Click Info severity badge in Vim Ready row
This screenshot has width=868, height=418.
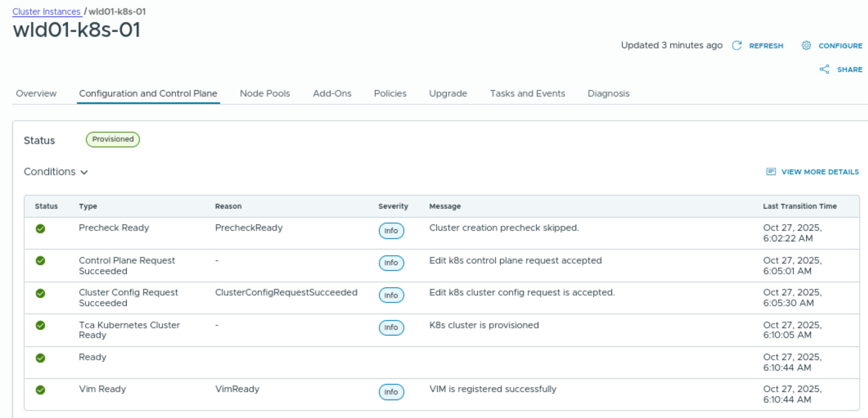coord(391,392)
